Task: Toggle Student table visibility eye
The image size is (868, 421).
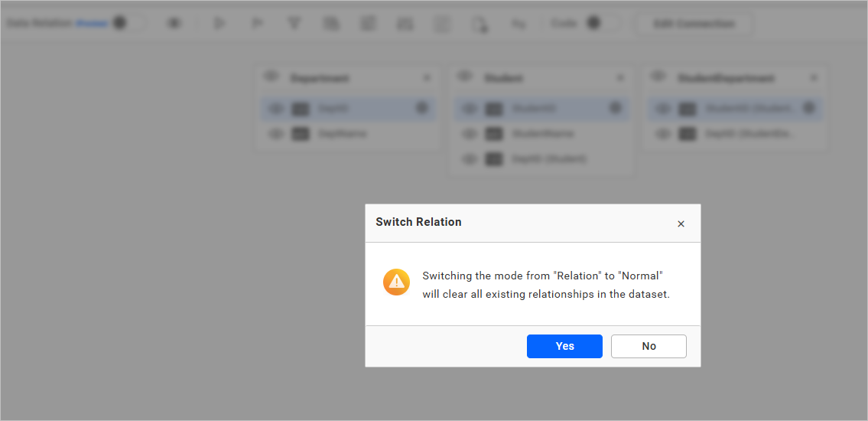Action: [464, 77]
